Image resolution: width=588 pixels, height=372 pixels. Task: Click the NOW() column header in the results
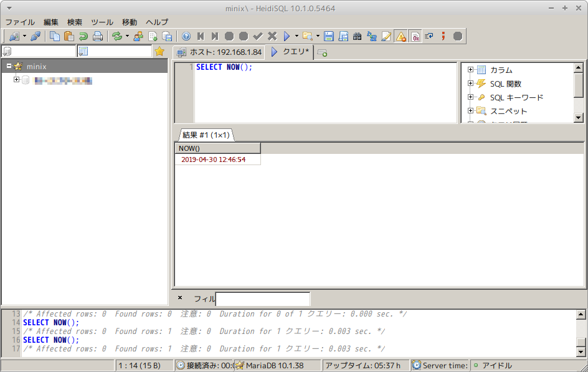(217, 148)
